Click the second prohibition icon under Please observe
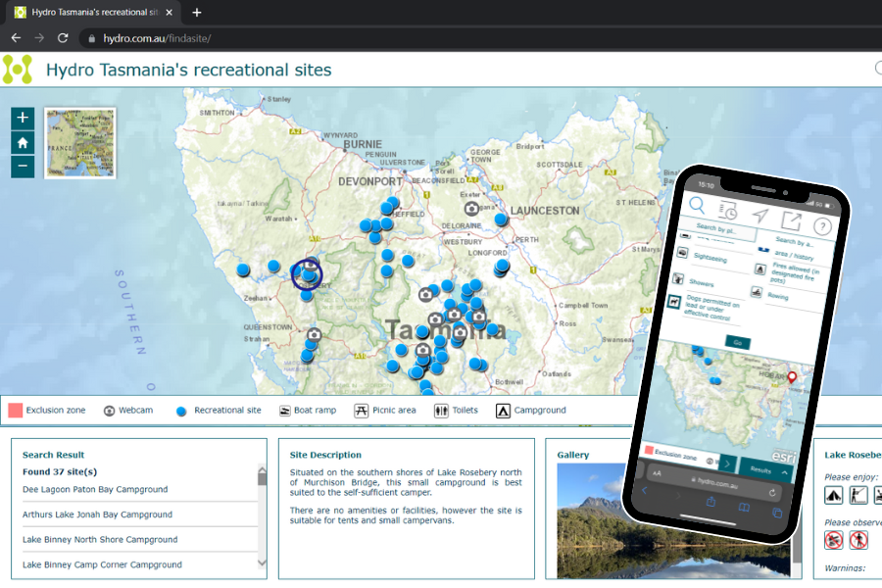Viewport: 882px width, 588px height. pos(858,540)
